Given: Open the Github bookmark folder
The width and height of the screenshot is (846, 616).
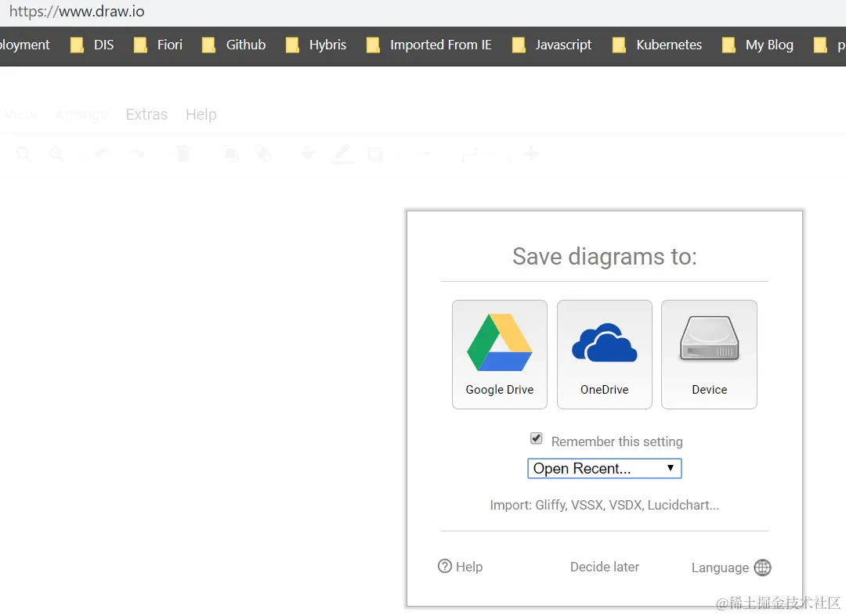Looking at the screenshot, I should click(233, 45).
